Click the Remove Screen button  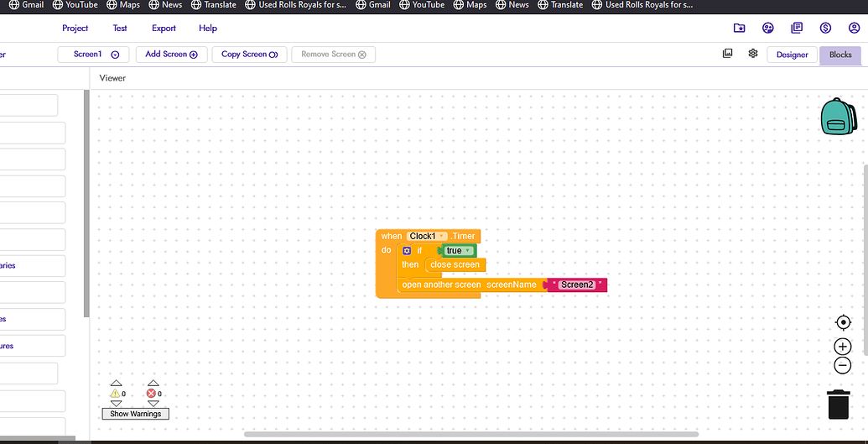coord(333,55)
